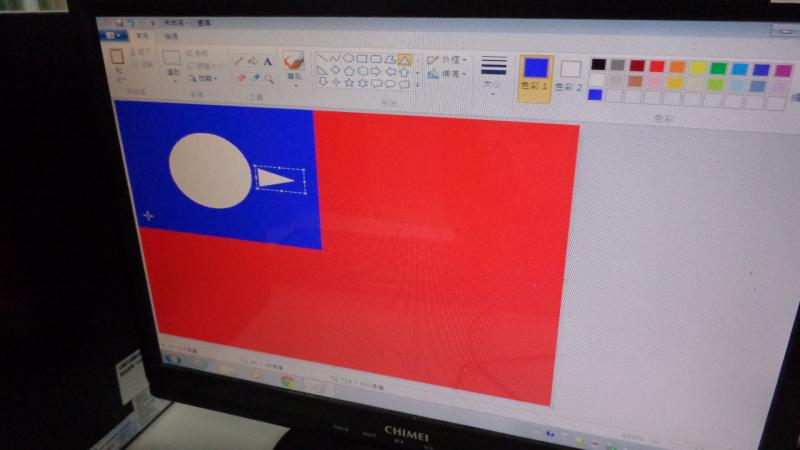Choose the Polygon shape
Screen dimensions: 800x450
coord(390,60)
